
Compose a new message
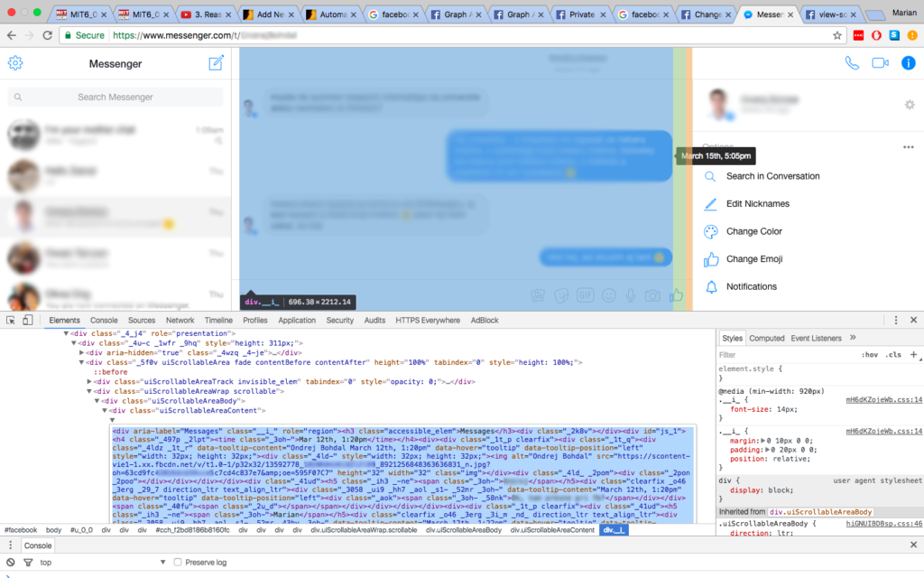pyautogui.click(x=216, y=63)
